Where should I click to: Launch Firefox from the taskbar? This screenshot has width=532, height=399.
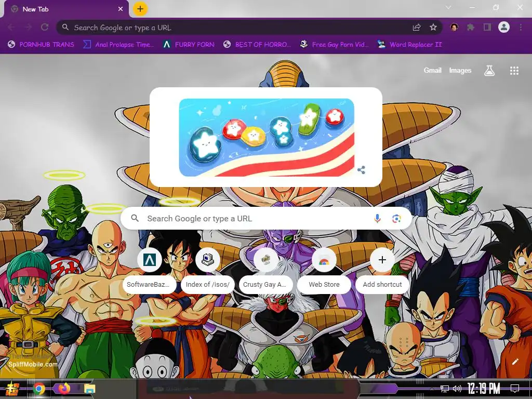64,388
